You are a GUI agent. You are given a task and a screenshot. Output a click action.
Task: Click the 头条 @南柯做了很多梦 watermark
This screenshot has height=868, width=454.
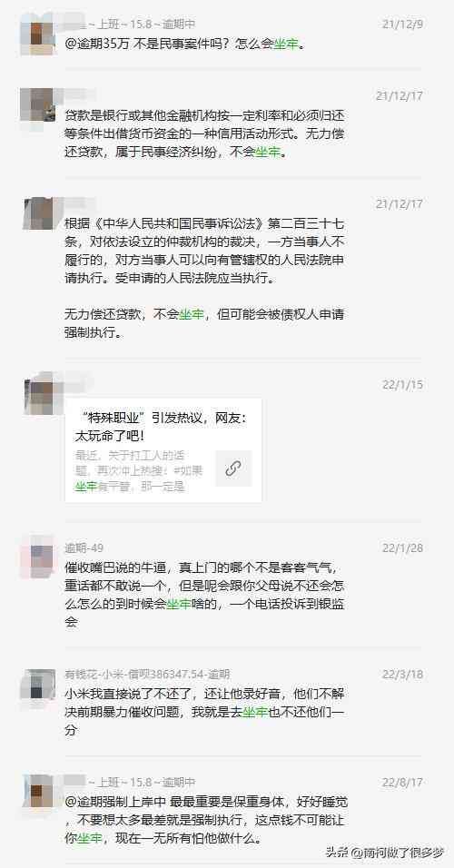tap(385, 852)
